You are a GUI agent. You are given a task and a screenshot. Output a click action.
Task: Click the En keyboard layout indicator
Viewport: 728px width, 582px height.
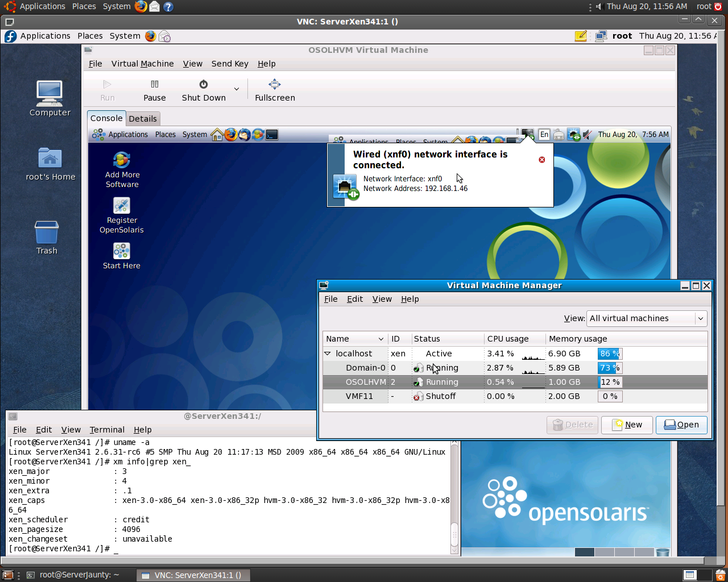pyautogui.click(x=544, y=135)
